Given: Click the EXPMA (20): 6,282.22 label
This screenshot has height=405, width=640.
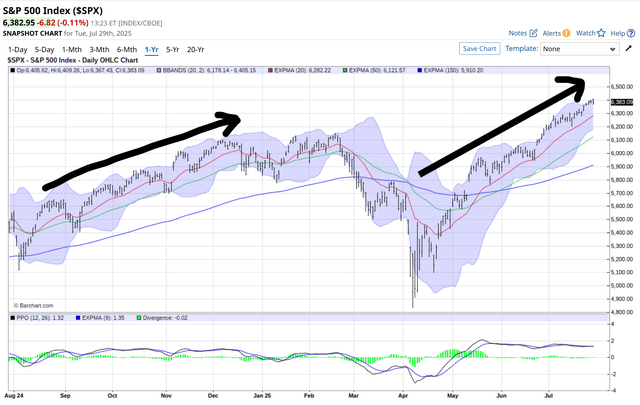Looking at the screenshot, I should pyautogui.click(x=302, y=71).
